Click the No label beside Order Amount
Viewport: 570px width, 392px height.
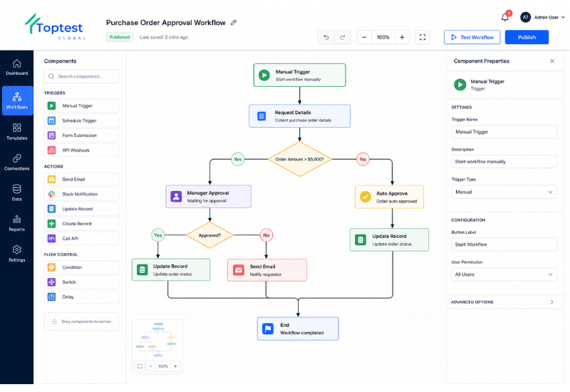363,159
